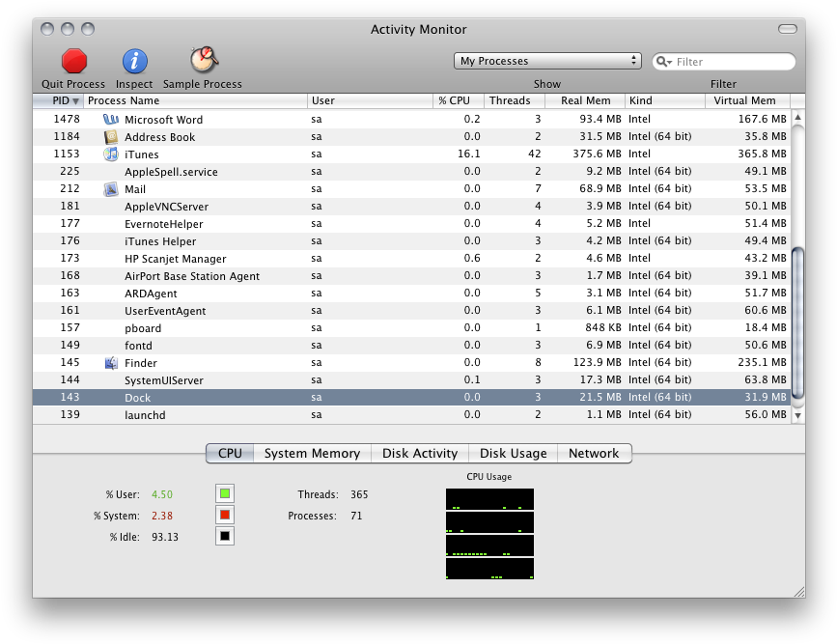Click the process list scroll up arrow
The width and height of the screenshot is (837, 644).
797,117
